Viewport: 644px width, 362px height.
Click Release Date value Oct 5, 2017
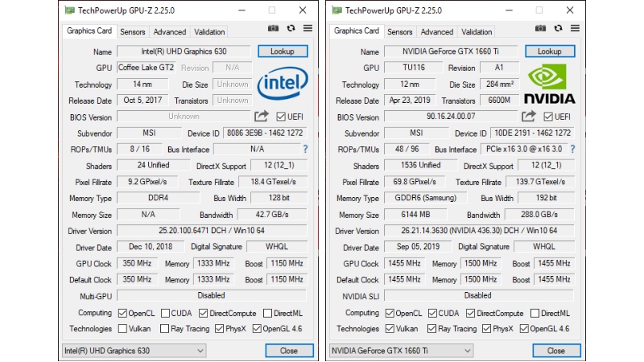142,100
